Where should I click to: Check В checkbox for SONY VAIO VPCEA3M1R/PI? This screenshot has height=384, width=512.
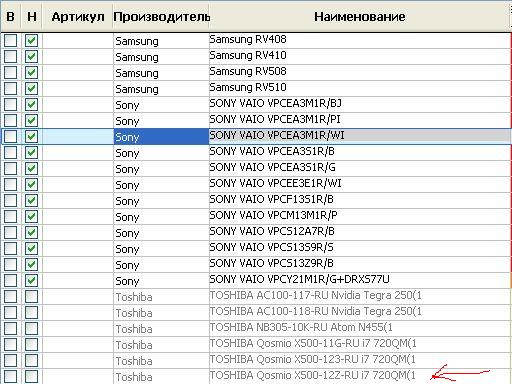click(10, 121)
